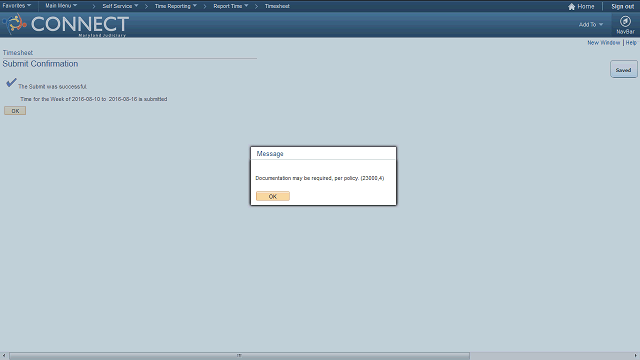Select the Timesheet breadcrumb item
640x360 pixels.
(x=277, y=6)
